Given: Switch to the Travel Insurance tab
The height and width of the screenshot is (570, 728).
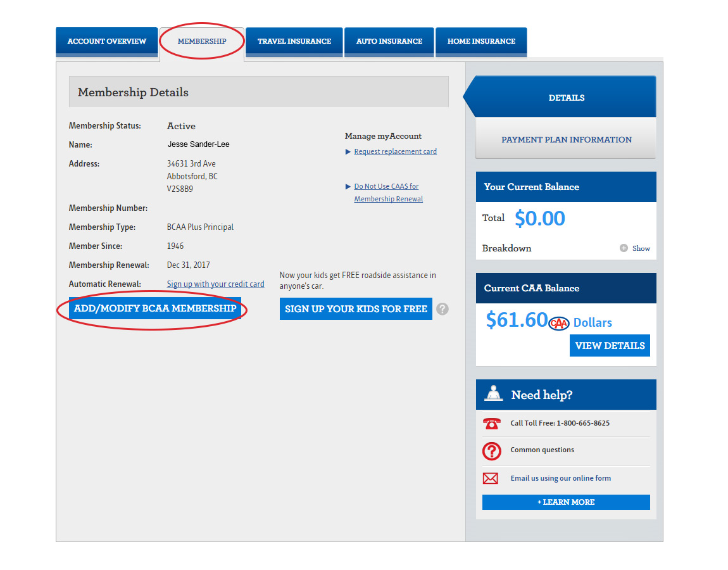Looking at the screenshot, I should (x=294, y=41).
